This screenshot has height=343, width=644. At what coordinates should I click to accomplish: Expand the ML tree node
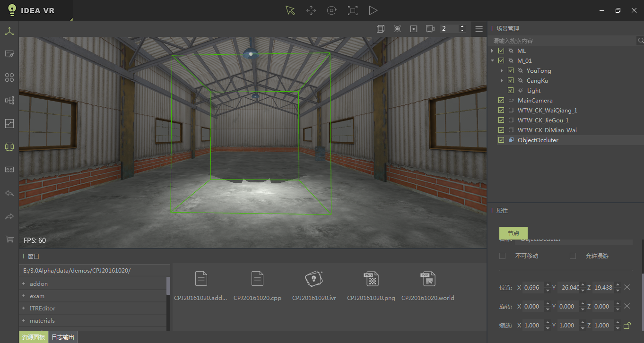click(492, 51)
